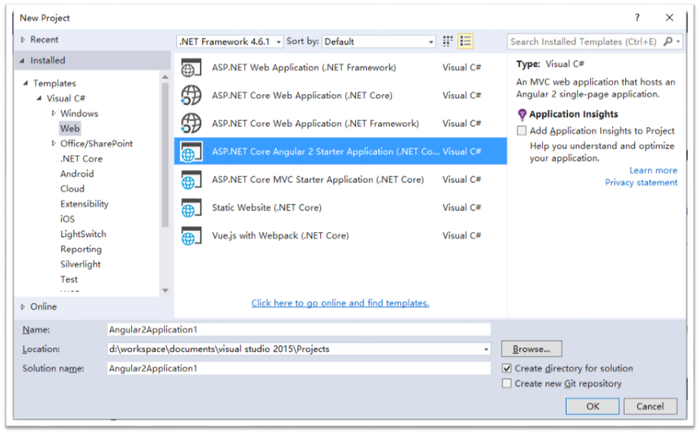Open the Privacy statement link
Image resolution: width=700 pixels, height=434 pixels.
coord(641,183)
